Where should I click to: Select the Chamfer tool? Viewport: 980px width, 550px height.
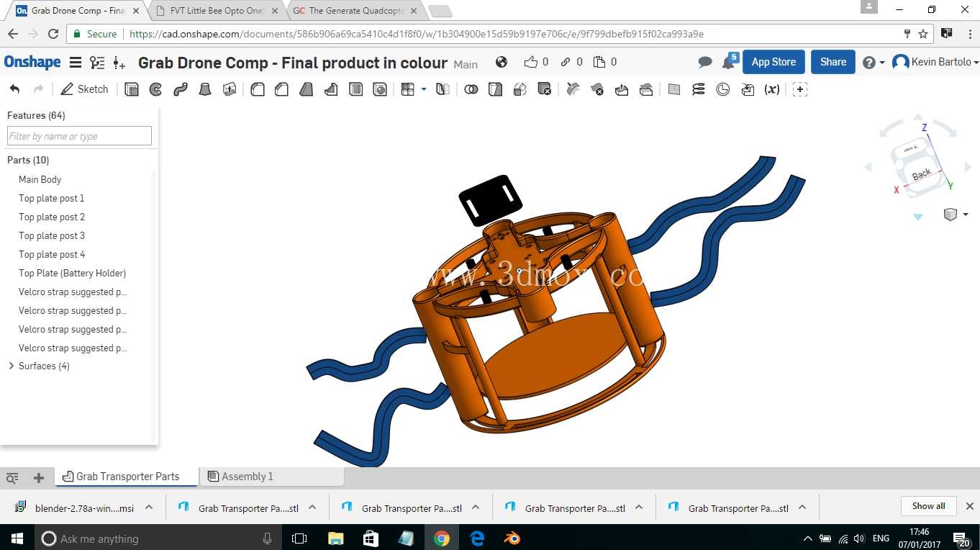[x=282, y=89]
